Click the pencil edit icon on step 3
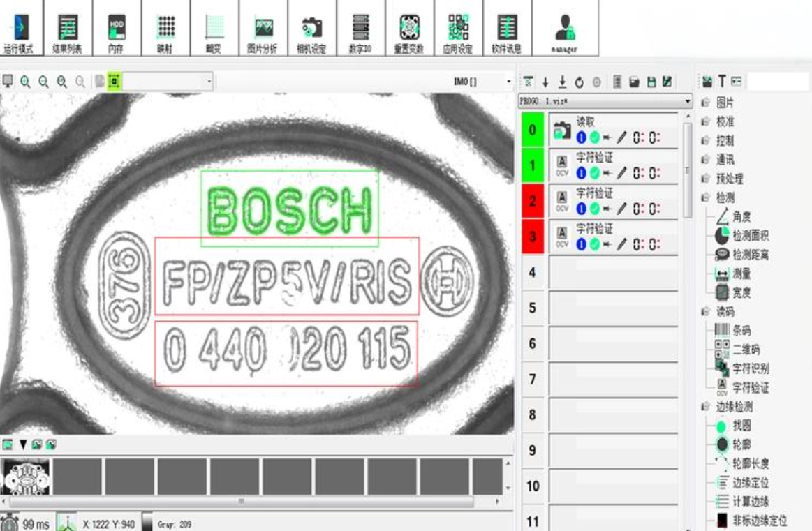The image size is (812, 531). pos(621,244)
